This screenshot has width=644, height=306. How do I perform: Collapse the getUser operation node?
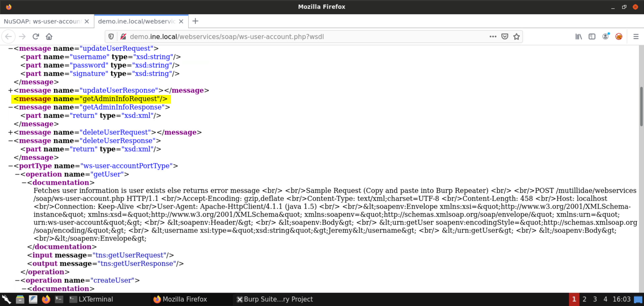coord(17,174)
